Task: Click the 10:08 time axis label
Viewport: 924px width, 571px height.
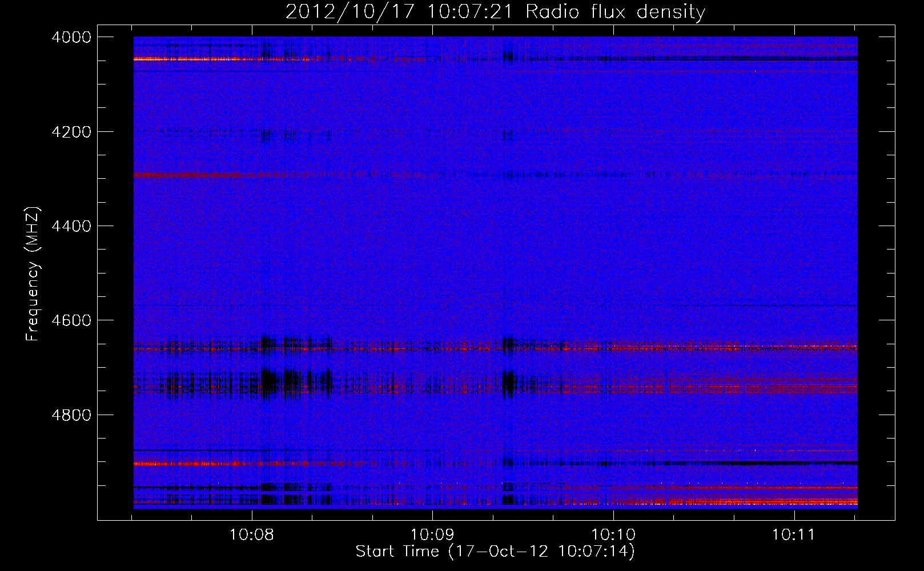Action: click(x=252, y=535)
